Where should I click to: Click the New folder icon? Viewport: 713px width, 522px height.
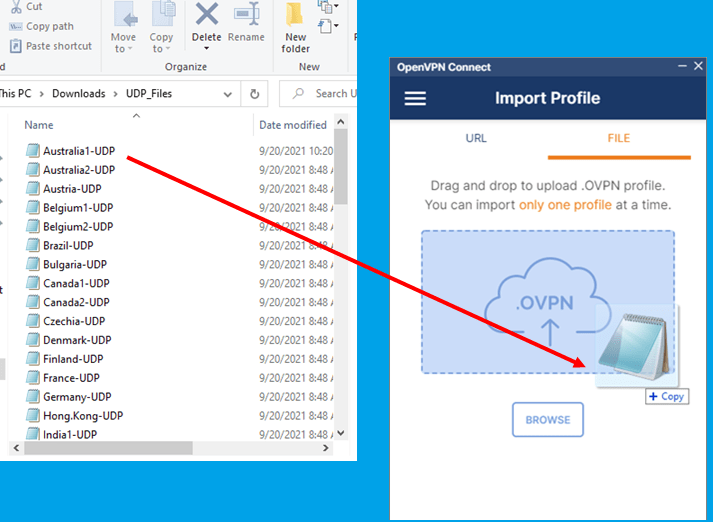coord(295,15)
